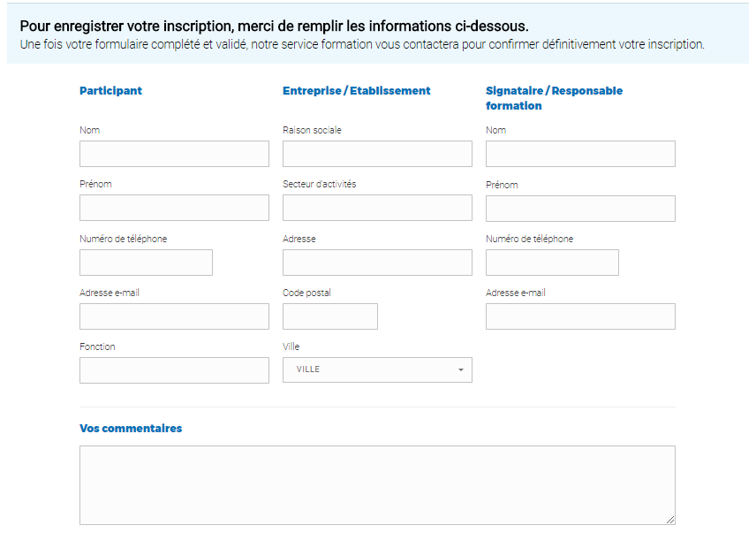
Task: Click the Code postal input field
Action: click(x=330, y=316)
